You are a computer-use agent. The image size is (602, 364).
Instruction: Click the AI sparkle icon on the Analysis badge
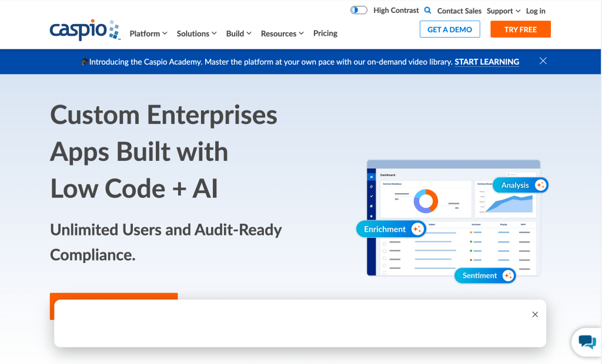click(540, 185)
